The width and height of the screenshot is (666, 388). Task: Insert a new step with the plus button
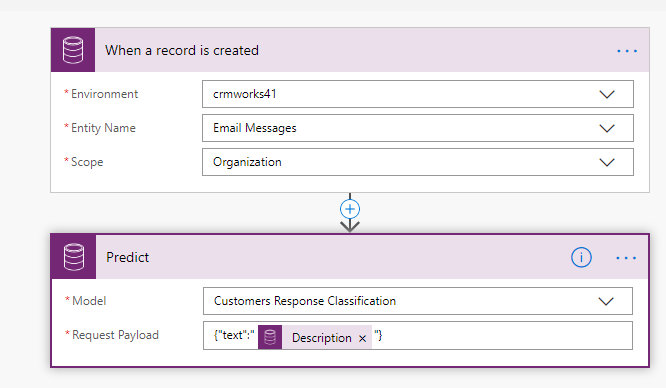[x=350, y=209]
